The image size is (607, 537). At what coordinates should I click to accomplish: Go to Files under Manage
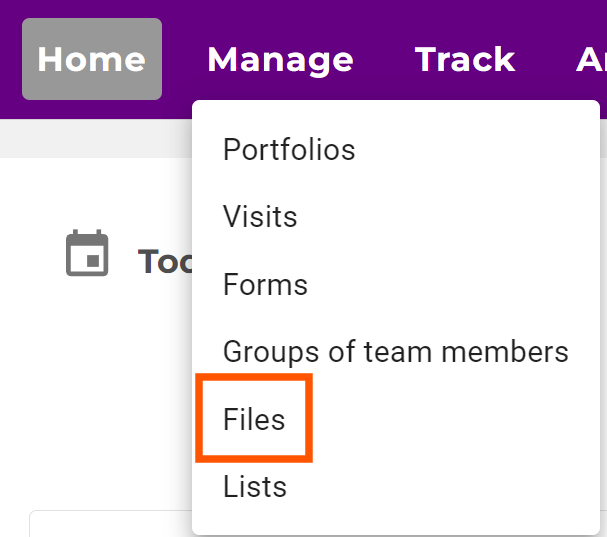[x=254, y=420]
